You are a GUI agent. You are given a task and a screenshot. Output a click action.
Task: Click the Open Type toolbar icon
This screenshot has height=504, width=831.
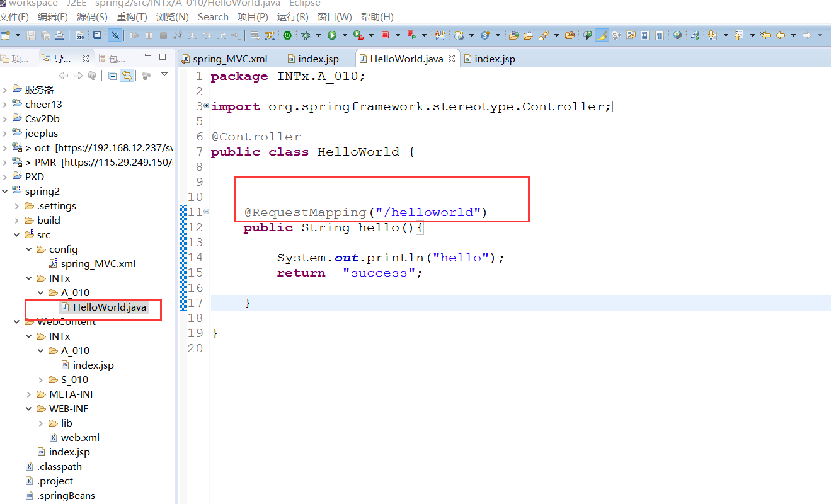[x=513, y=35]
